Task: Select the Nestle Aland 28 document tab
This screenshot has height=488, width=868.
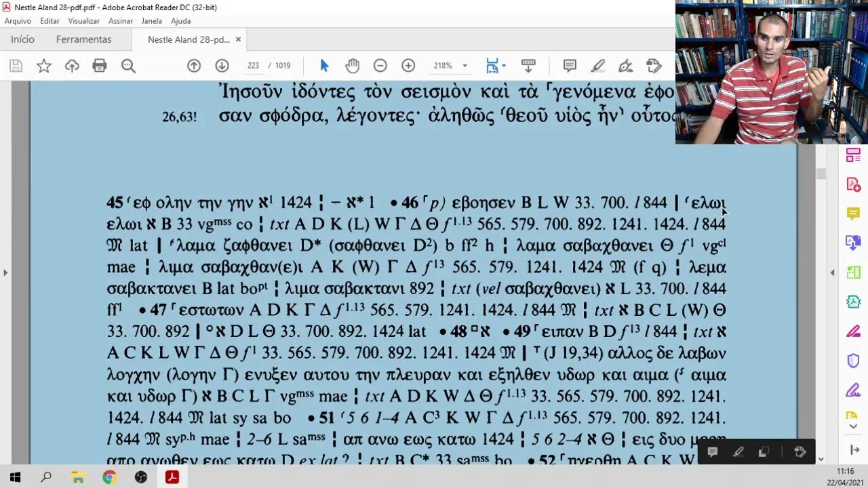Action: click(x=189, y=39)
